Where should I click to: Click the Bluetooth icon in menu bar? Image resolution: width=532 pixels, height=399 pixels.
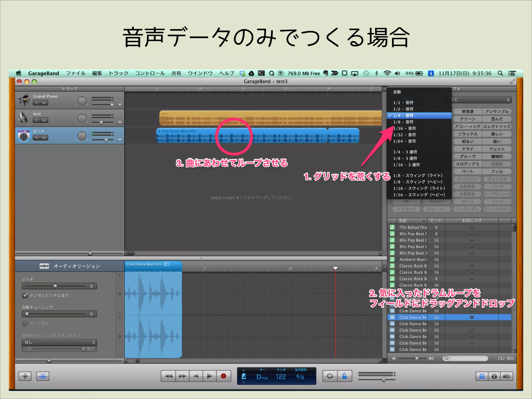pyautogui.click(x=377, y=74)
